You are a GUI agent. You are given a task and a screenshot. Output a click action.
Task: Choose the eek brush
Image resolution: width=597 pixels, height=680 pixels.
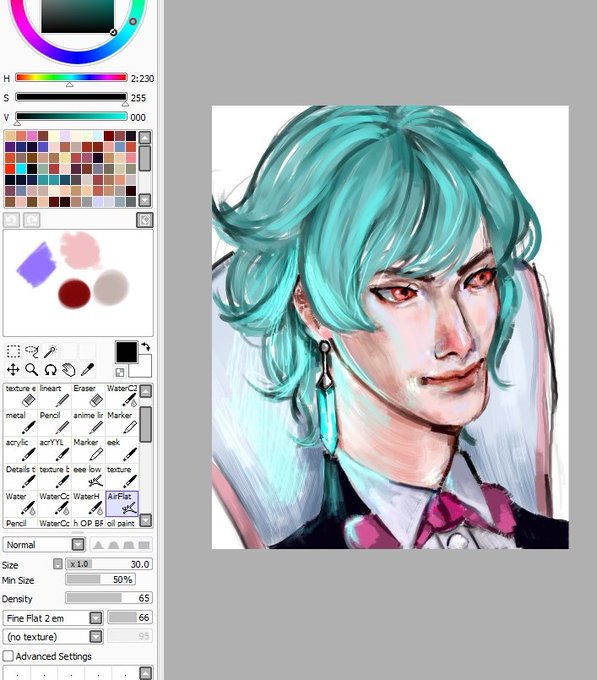pos(122,450)
